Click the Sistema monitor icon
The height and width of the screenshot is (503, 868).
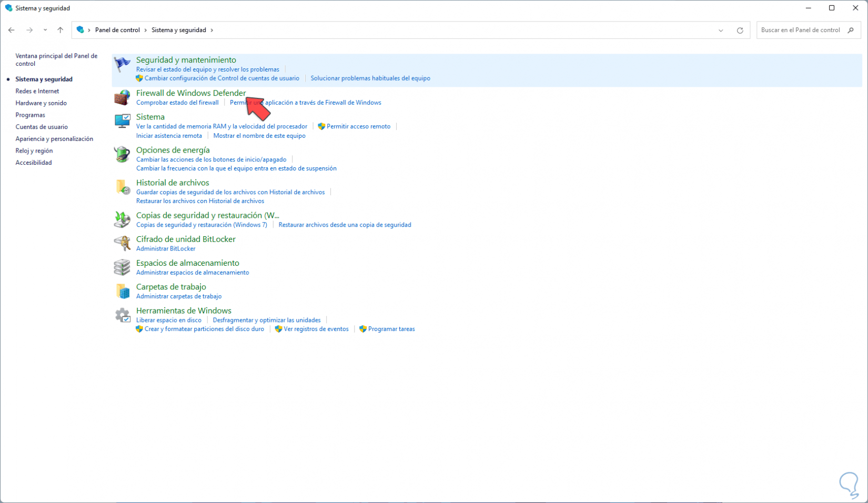(x=122, y=121)
